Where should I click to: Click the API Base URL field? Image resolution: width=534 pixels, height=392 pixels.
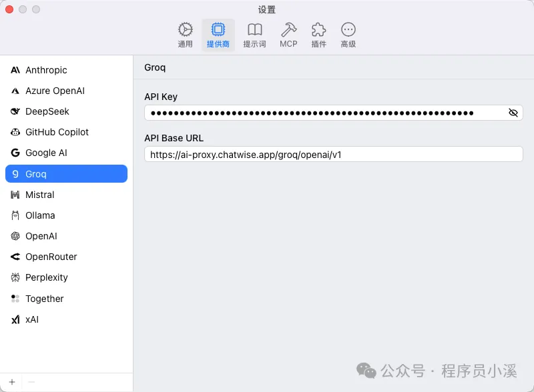[333, 155]
